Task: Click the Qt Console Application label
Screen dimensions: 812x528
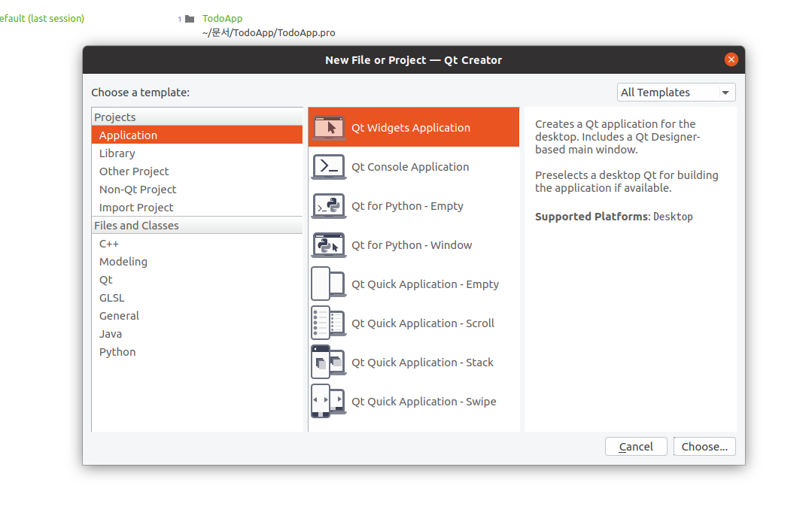Action: coord(410,167)
